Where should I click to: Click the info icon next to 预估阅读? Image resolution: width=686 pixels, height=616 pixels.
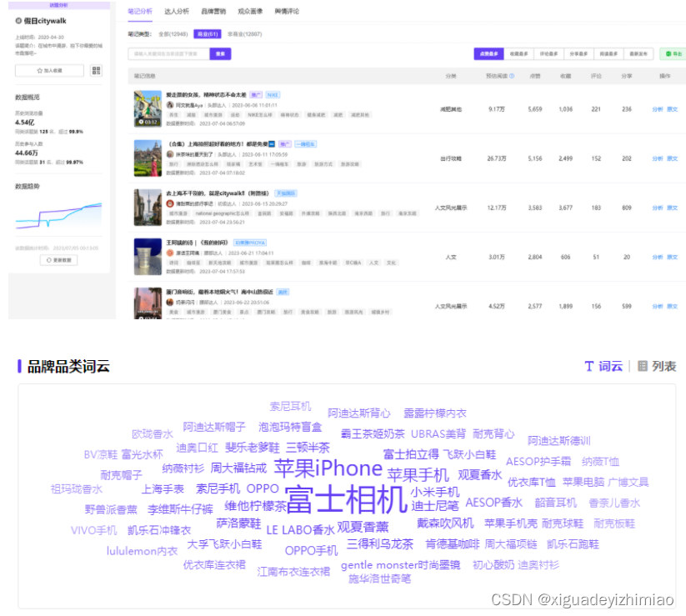click(x=512, y=76)
